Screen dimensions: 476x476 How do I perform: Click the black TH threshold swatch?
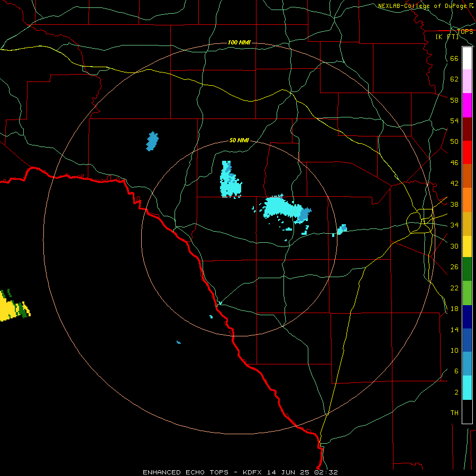click(467, 411)
